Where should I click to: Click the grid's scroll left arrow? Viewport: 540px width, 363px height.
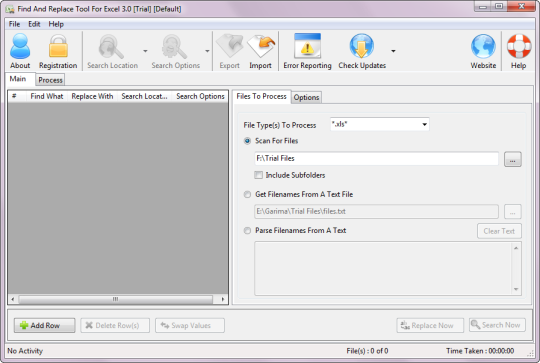pyautogui.click(x=13, y=299)
